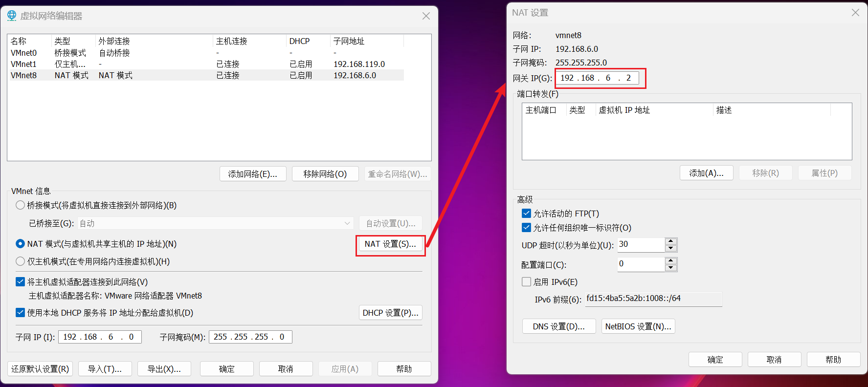Click the 导入(T)... button
The height and width of the screenshot is (387, 868).
pyautogui.click(x=105, y=369)
